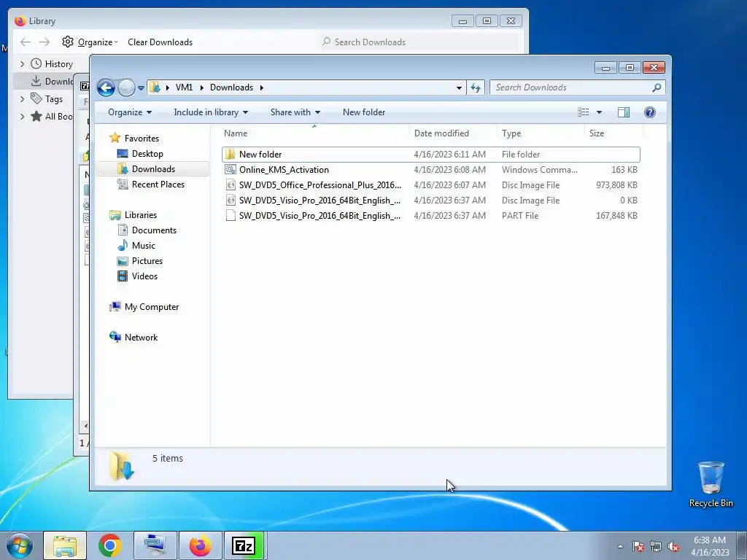The image size is (747, 560).
Task: Select the Online_KMS_Activation file
Action: coord(430,169)
